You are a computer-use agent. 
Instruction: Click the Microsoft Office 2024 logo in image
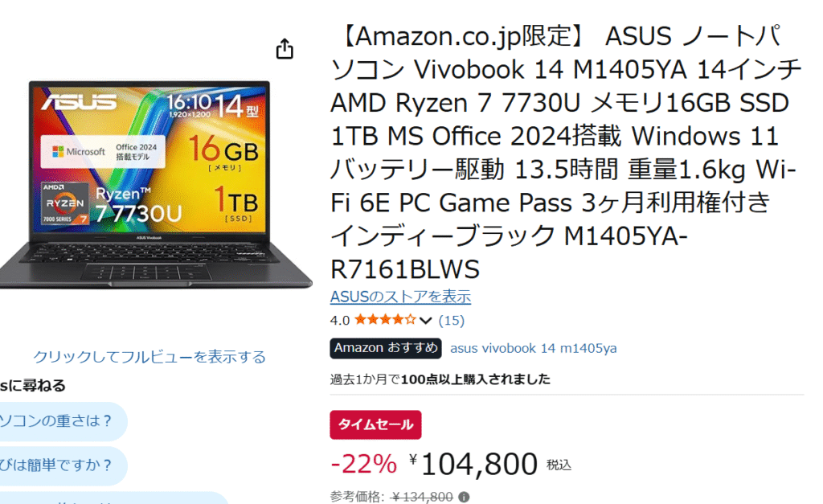(103, 152)
